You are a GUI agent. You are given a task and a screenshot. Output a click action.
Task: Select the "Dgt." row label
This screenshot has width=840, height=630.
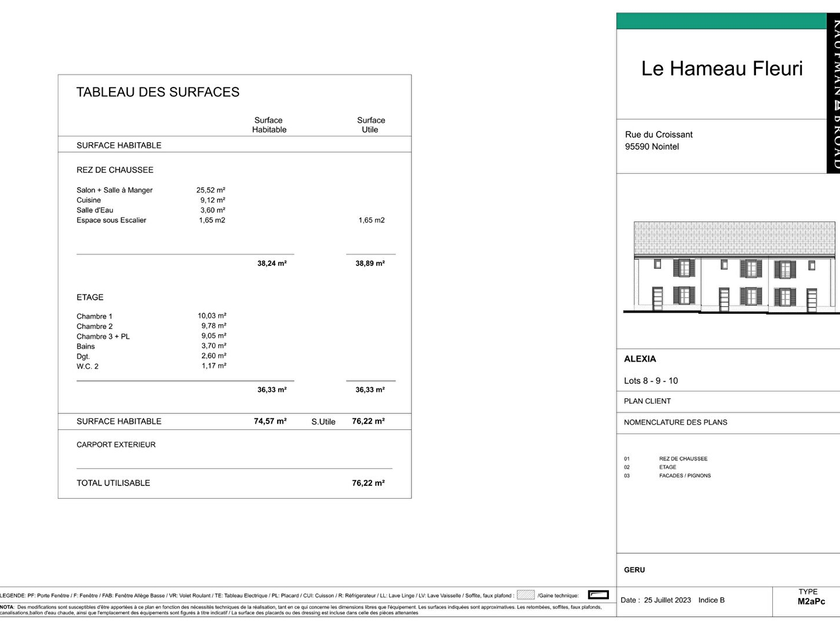click(x=83, y=356)
